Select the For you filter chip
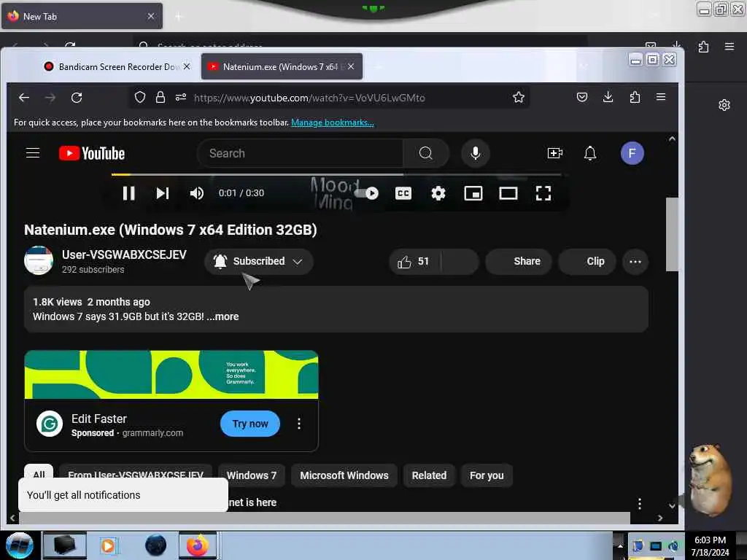This screenshot has width=747, height=560. (487, 475)
